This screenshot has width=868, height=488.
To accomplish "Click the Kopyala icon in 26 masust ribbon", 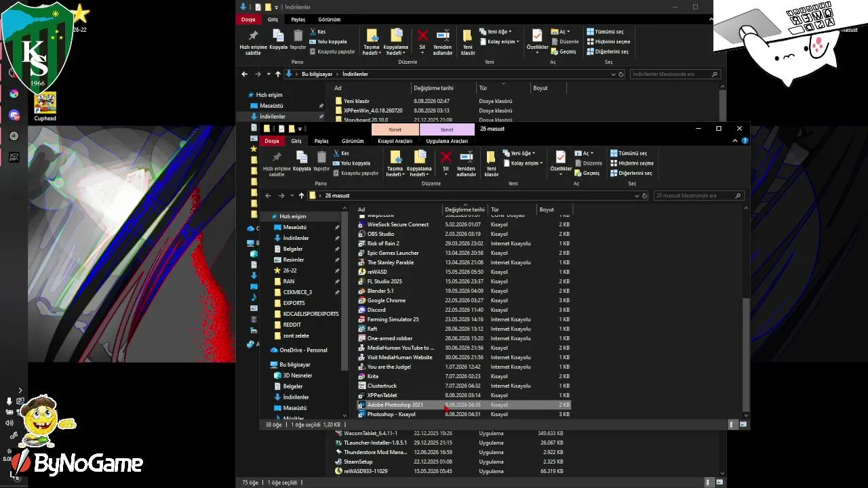I will pyautogui.click(x=302, y=157).
